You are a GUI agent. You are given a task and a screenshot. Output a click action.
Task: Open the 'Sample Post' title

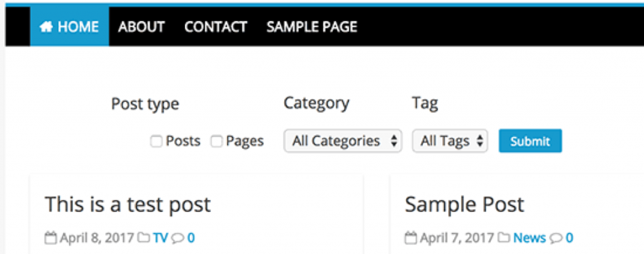click(x=465, y=204)
